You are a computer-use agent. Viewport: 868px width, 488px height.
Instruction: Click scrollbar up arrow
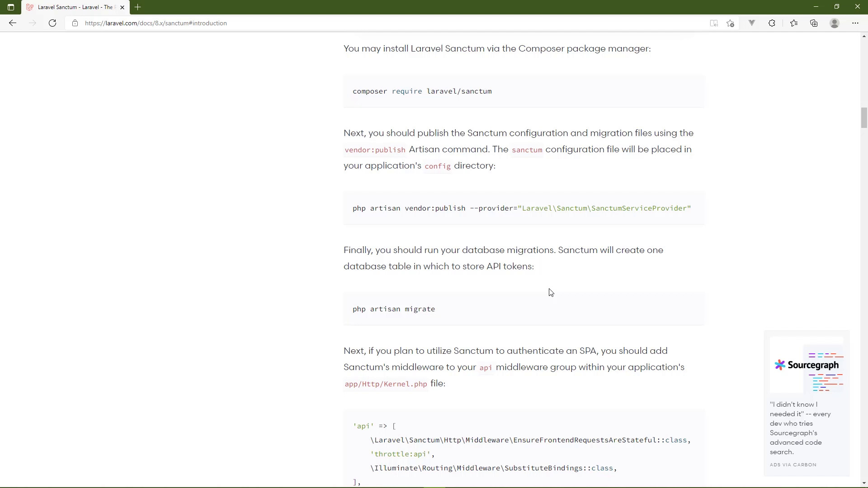coord(864,36)
